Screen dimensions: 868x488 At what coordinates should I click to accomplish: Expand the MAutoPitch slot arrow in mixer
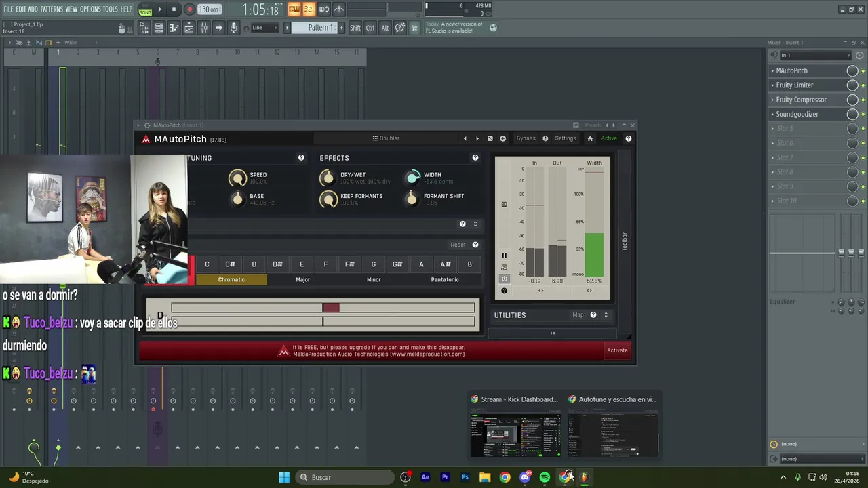point(772,70)
